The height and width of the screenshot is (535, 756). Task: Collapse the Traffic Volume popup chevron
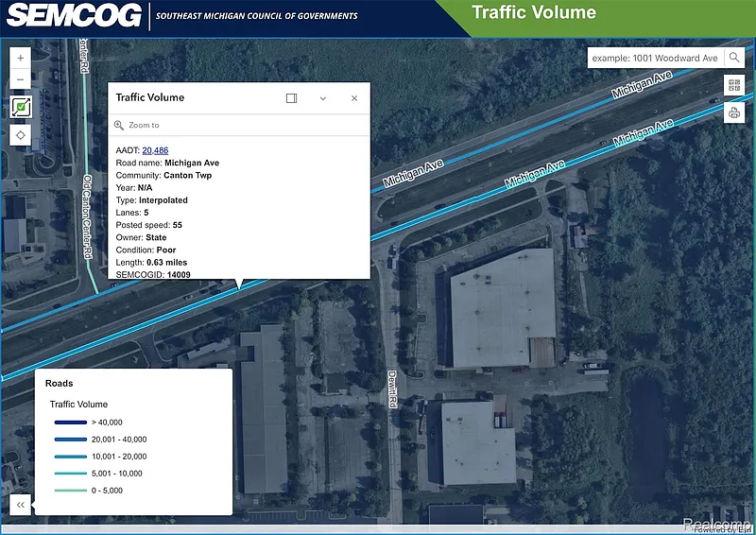point(323,98)
